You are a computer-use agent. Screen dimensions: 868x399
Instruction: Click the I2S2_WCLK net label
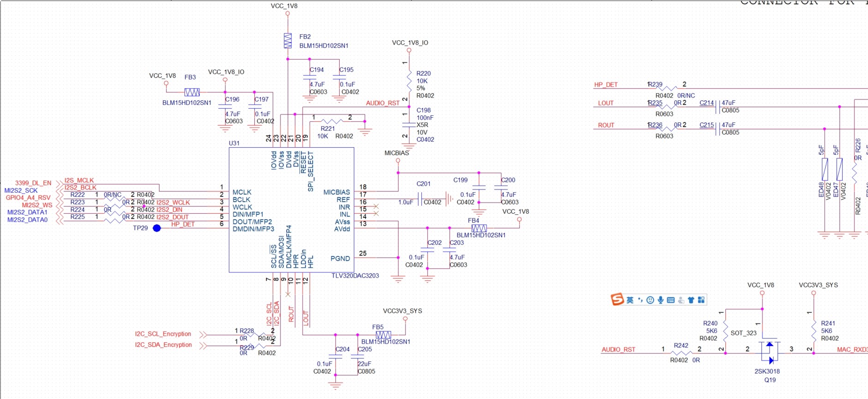pyautogui.click(x=173, y=203)
